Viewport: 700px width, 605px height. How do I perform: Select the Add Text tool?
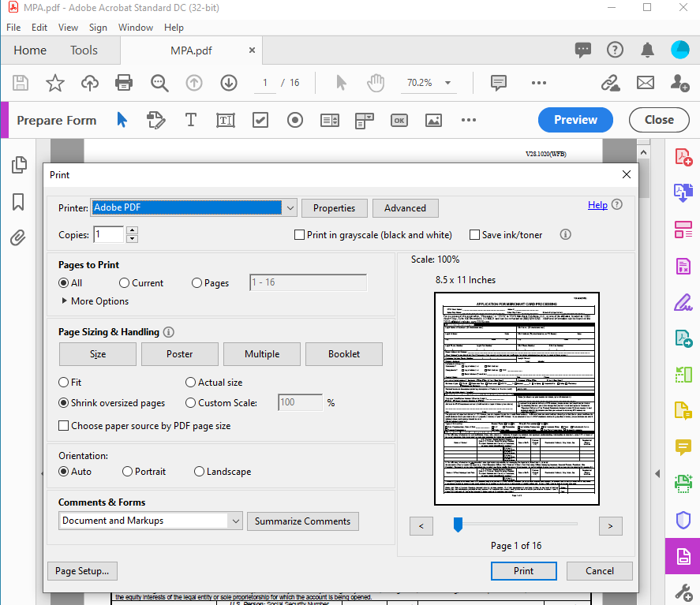point(191,120)
